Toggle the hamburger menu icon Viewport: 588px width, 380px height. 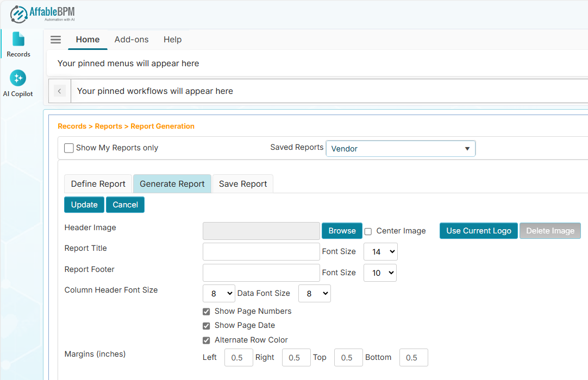55,40
